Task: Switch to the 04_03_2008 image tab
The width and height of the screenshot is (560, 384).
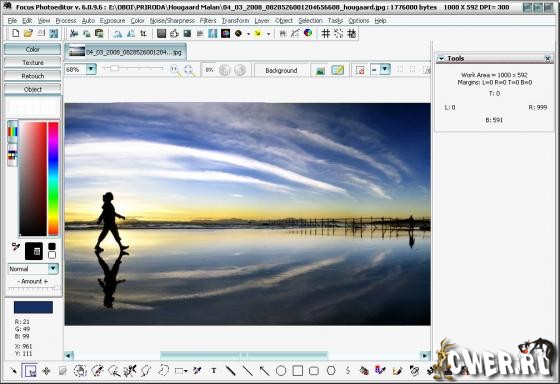Action: pyautogui.click(x=126, y=52)
